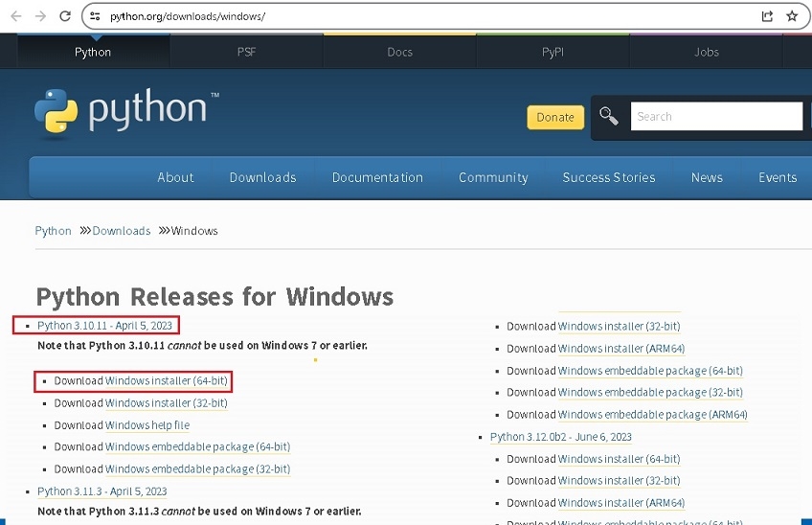Open the Downloads navigation menu

pyautogui.click(x=262, y=177)
